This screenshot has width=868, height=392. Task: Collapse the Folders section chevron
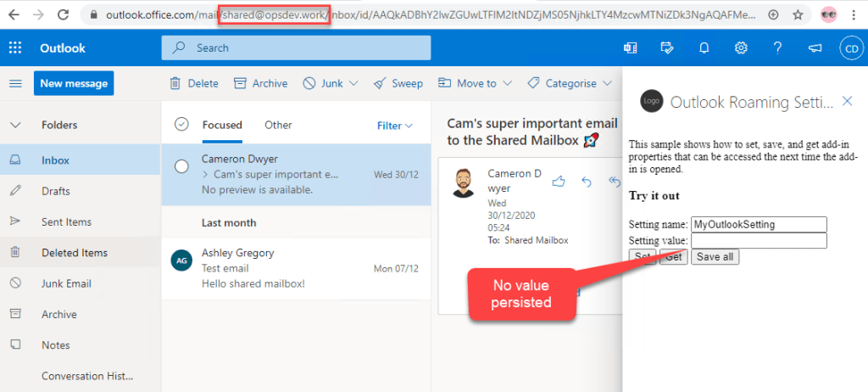(15, 125)
